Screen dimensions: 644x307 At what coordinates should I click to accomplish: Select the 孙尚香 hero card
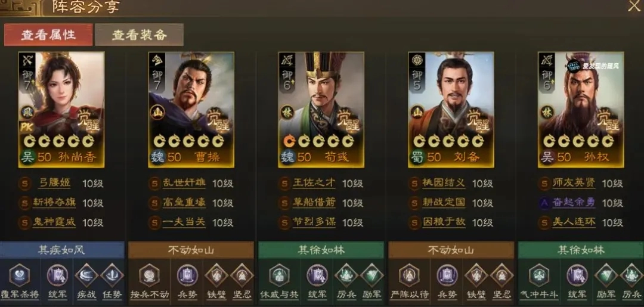tap(61, 110)
